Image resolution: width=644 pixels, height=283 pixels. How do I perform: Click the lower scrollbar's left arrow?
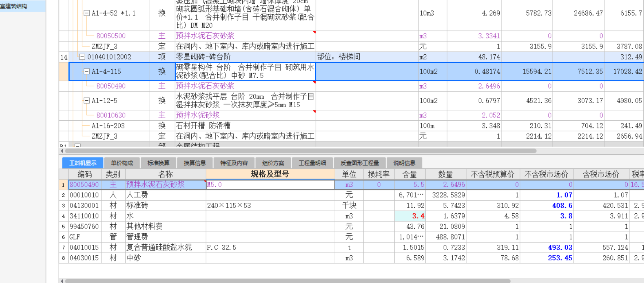click(x=62, y=281)
